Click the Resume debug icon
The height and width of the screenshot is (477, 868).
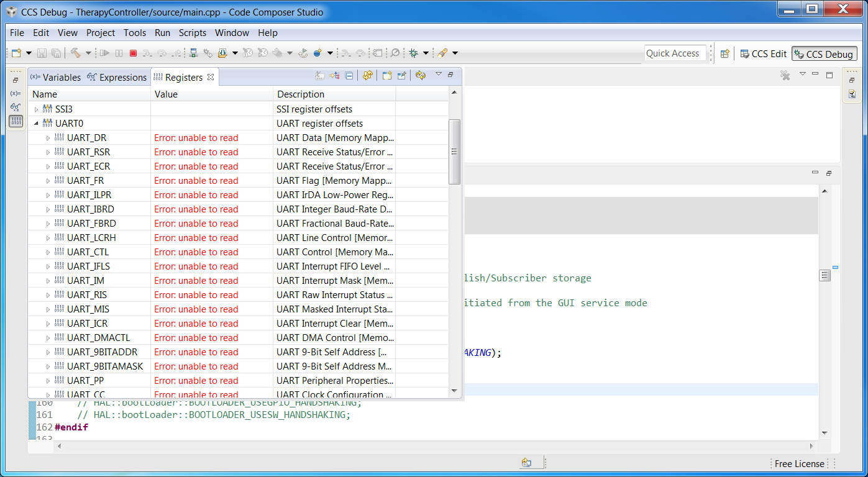(104, 53)
